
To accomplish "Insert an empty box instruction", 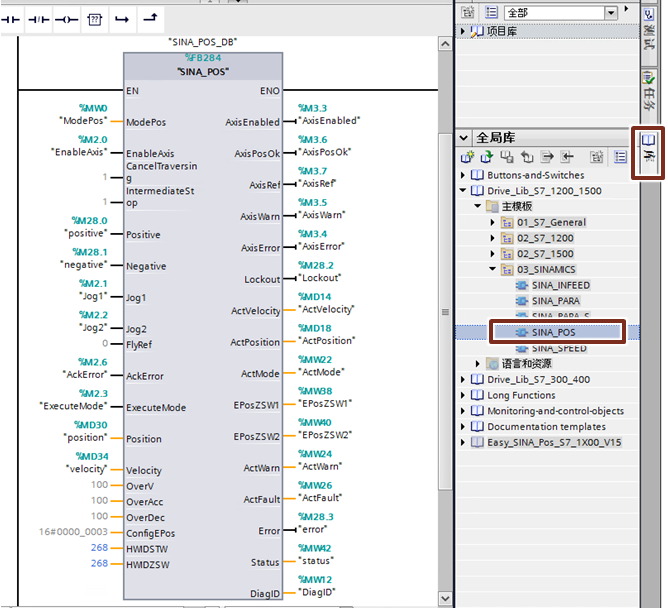I will [x=95, y=20].
